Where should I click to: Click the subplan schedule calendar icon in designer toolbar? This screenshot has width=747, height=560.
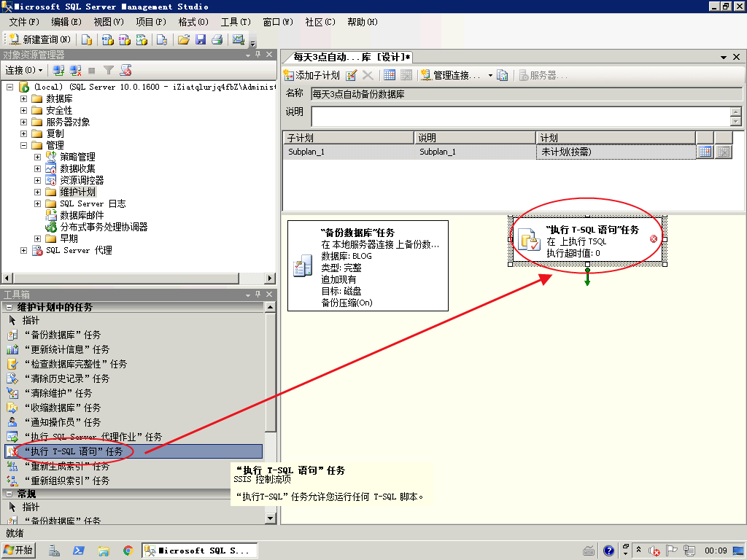390,75
